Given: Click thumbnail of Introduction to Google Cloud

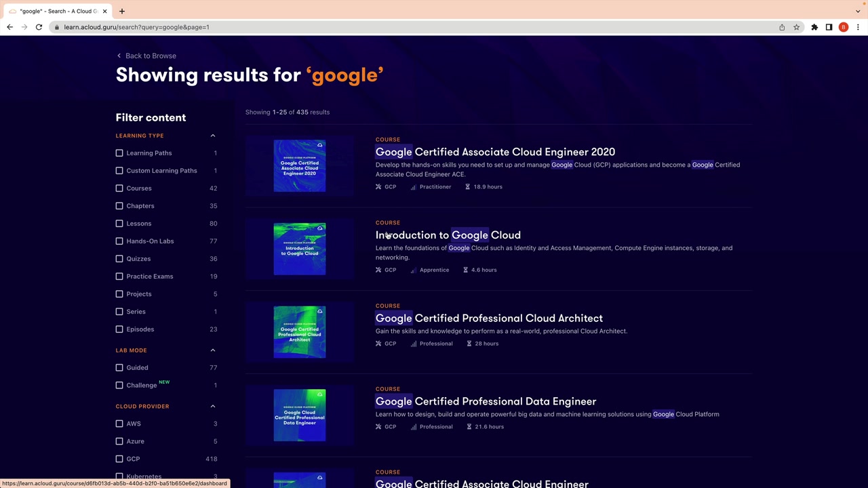Looking at the screenshot, I should [x=300, y=249].
